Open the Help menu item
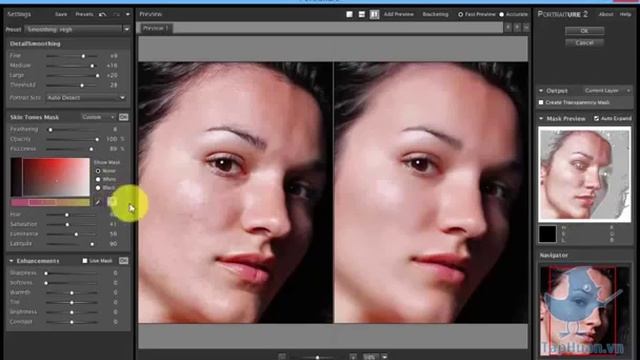640x360 pixels. 625,14
